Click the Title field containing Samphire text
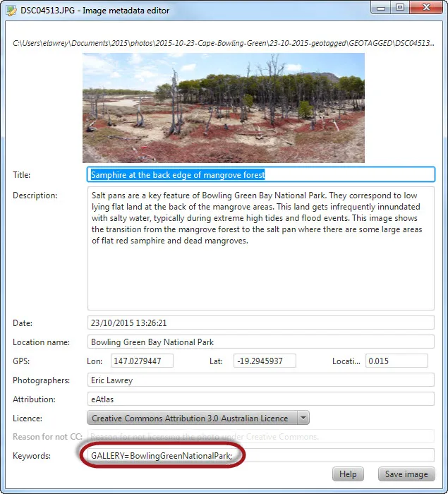The image size is (448, 494). click(261, 174)
